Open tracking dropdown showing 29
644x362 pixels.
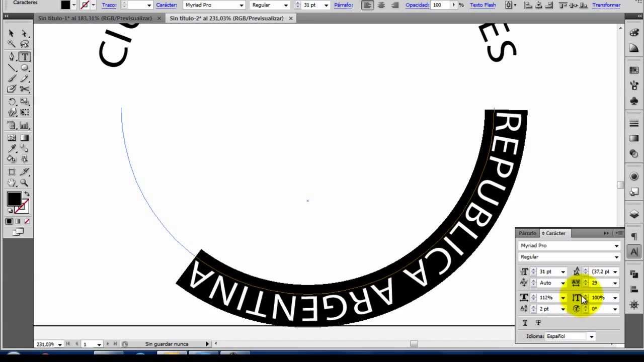[x=615, y=283]
